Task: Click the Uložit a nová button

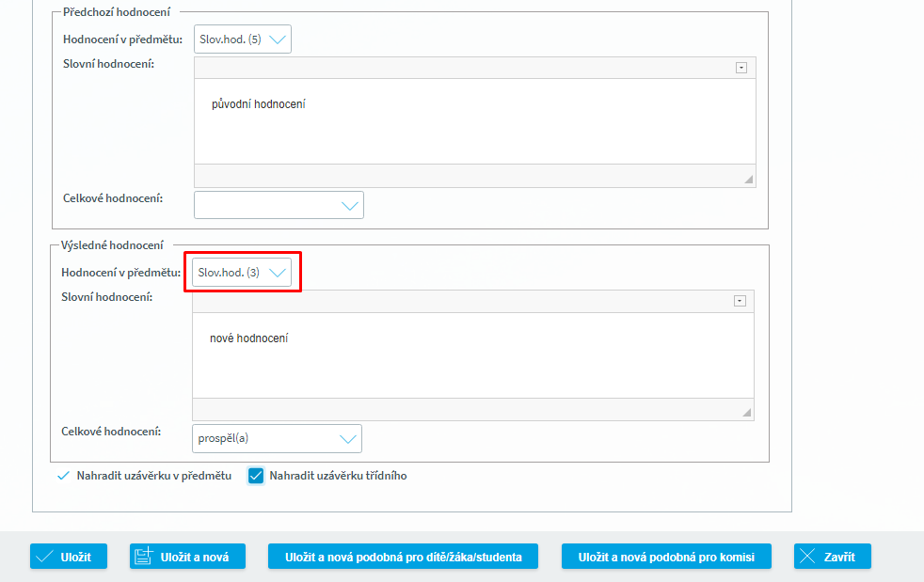Action: pyautogui.click(x=187, y=557)
